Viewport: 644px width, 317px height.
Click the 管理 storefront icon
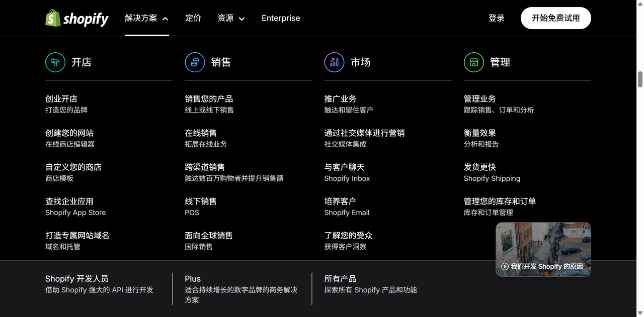point(473,62)
